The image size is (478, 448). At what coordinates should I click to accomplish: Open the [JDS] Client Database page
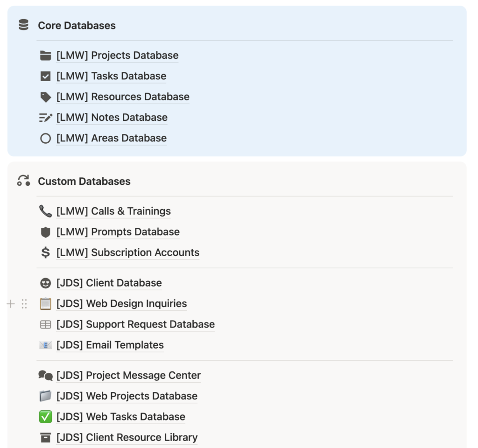coord(109,283)
